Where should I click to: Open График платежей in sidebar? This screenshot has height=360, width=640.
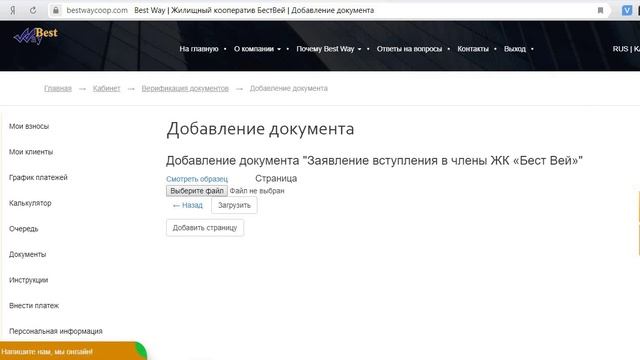coord(38,178)
